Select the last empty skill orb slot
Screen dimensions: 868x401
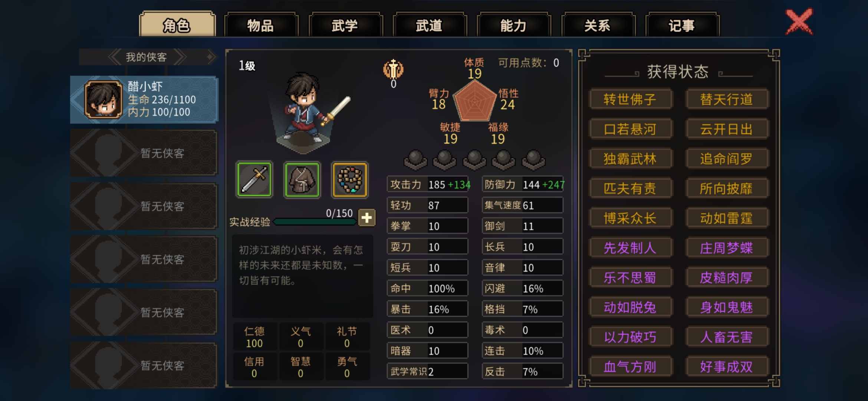pos(533,160)
